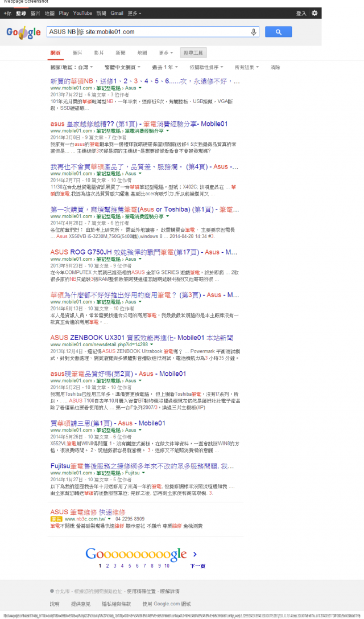Click 筆記型電腦 breadcrumb under first result
This screenshot has width=364, height=619.
pyautogui.click(x=109, y=88)
